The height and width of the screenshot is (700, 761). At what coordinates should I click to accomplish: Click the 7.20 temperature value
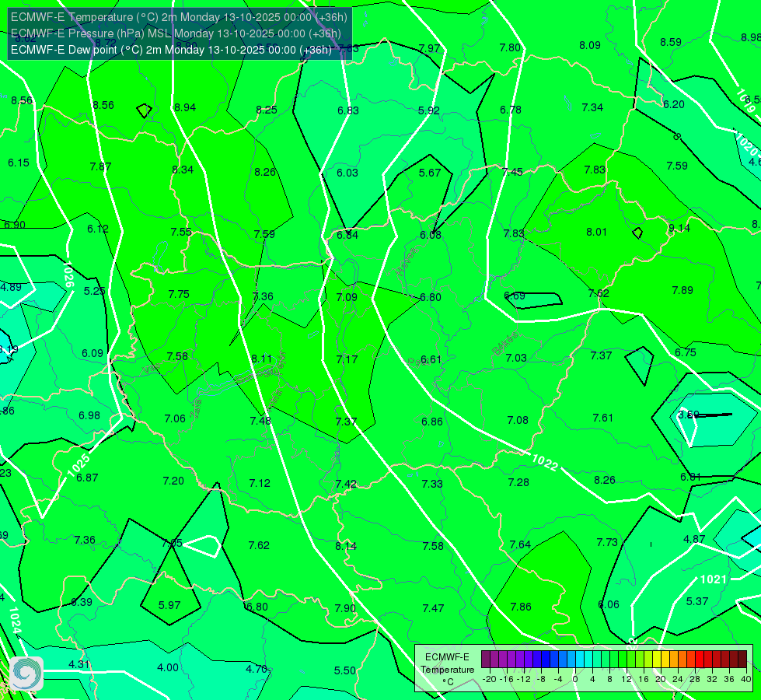click(173, 481)
